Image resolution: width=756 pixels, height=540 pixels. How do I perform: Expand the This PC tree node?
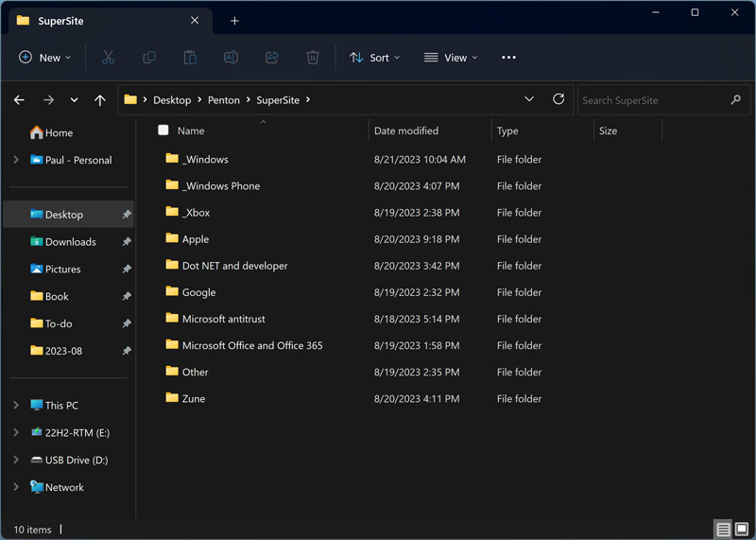(x=16, y=406)
